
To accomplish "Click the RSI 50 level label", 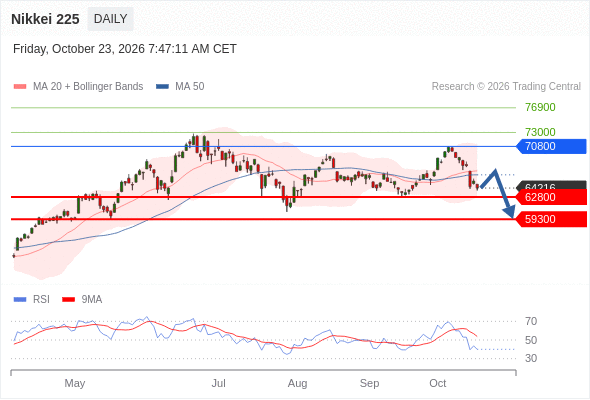I will (x=531, y=340).
